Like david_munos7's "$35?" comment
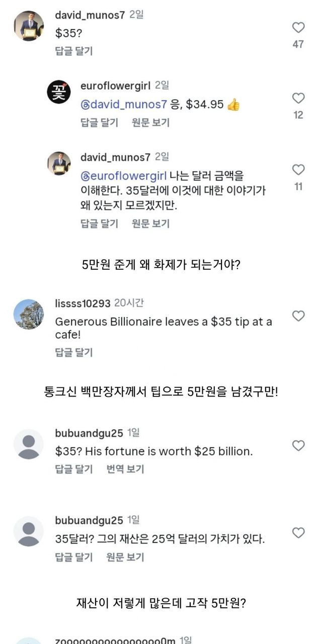 tap(298, 28)
